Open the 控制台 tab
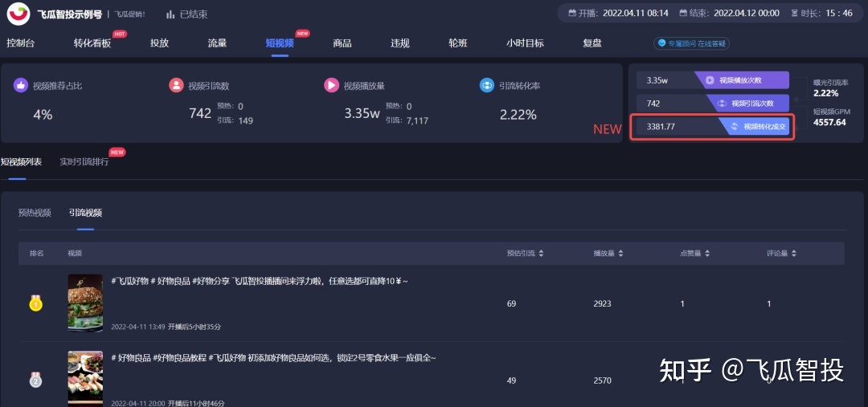Screen dimensions: 868x407 (x=20, y=43)
